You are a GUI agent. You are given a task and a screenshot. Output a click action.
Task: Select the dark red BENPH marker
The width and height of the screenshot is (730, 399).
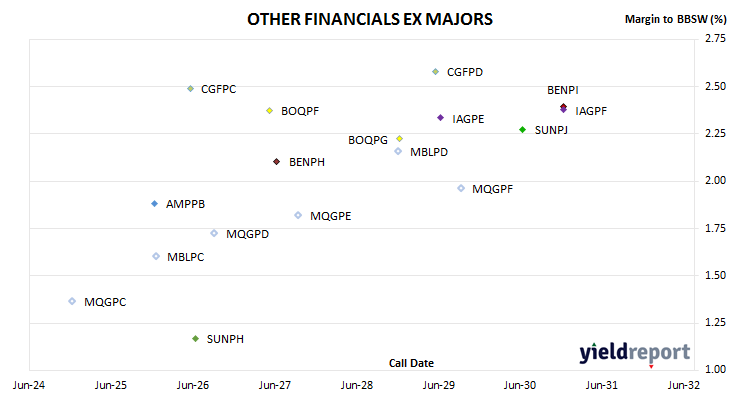pos(277,162)
